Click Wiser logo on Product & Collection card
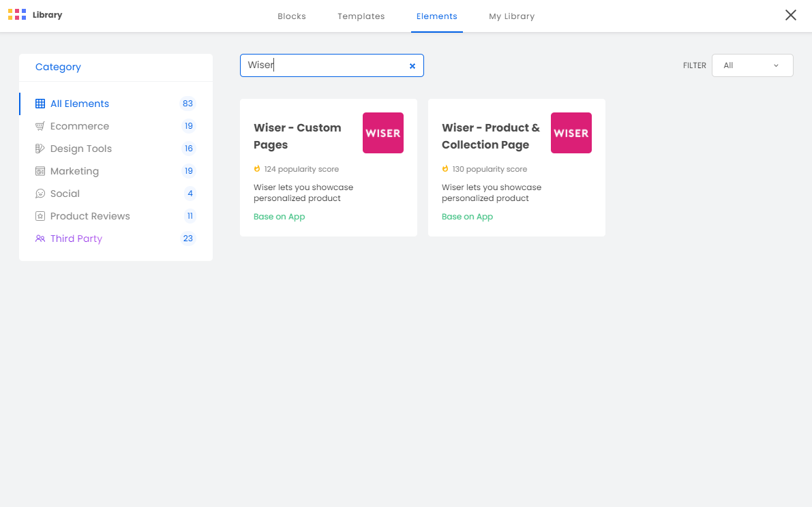812x507 pixels. click(571, 133)
